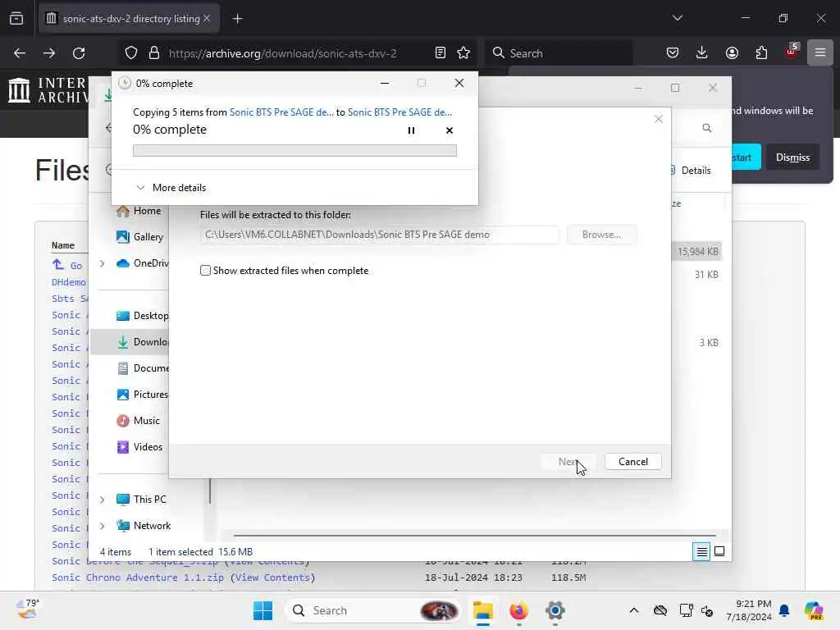Close the sonic-ats-dxv-2 tab

pyautogui.click(x=207, y=18)
